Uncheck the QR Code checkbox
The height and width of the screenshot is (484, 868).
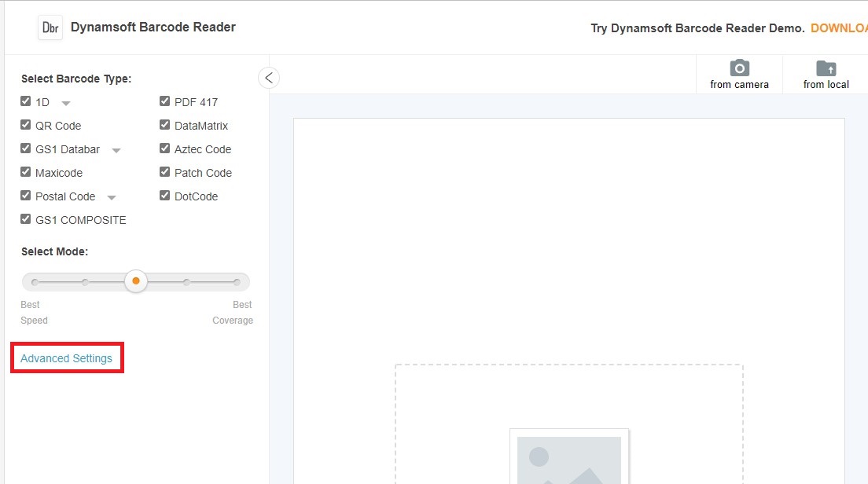[x=26, y=125]
